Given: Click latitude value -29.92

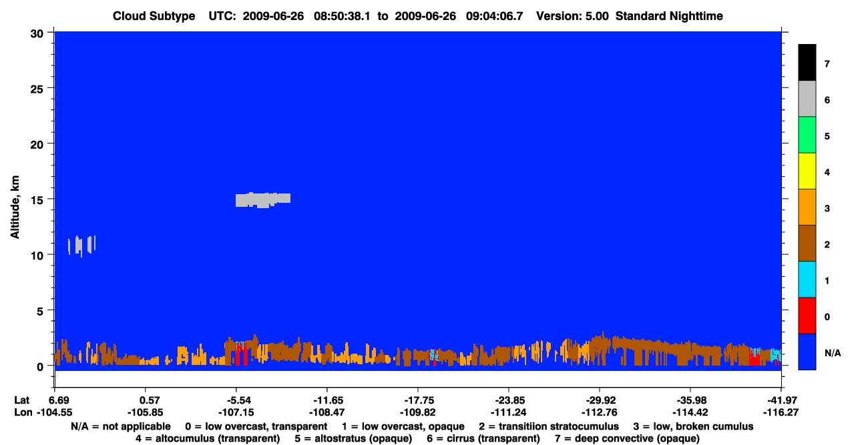Looking at the screenshot, I should tap(600, 400).
